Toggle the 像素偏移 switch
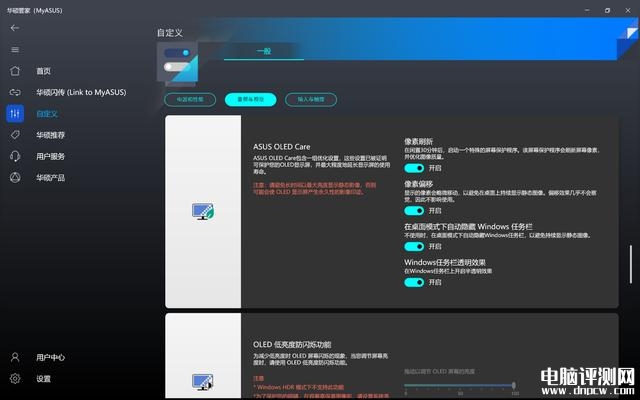The width and height of the screenshot is (640, 400). point(414,211)
